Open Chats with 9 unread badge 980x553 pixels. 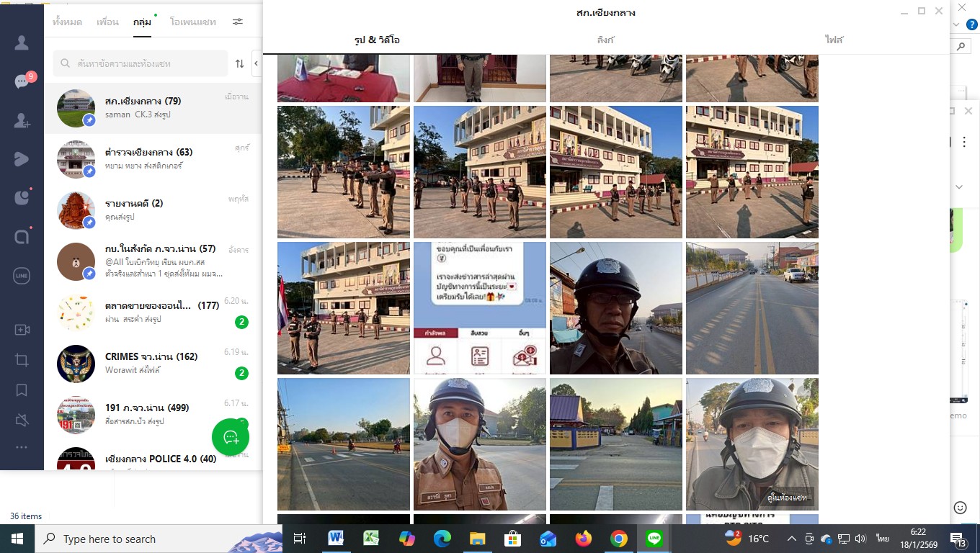pyautogui.click(x=22, y=81)
